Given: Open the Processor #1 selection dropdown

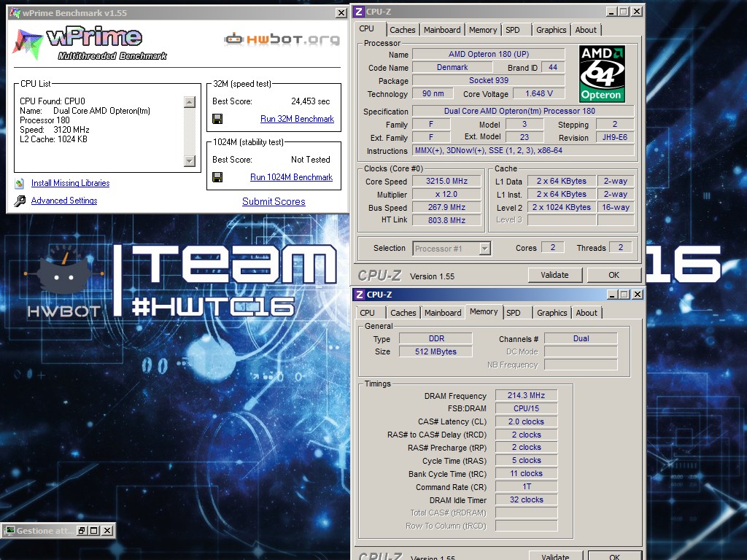Looking at the screenshot, I should click(484, 249).
